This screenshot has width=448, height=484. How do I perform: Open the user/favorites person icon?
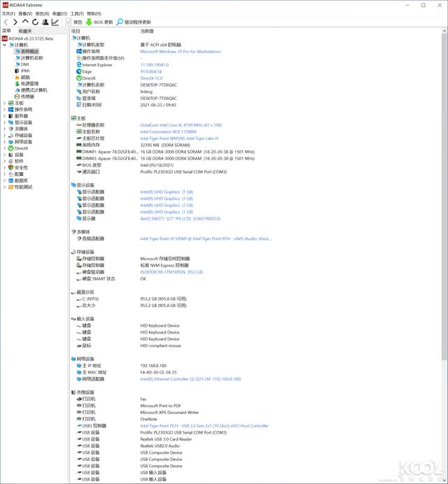(45, 22)
